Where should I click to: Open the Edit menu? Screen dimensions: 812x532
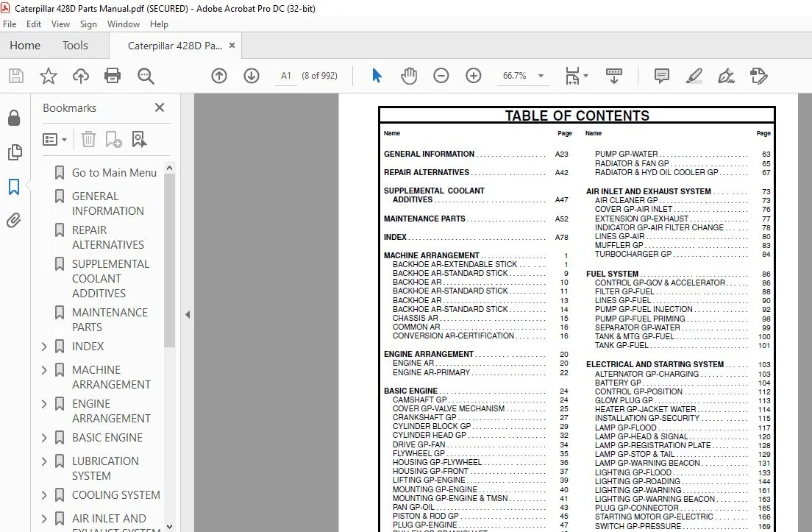(34, 24)
